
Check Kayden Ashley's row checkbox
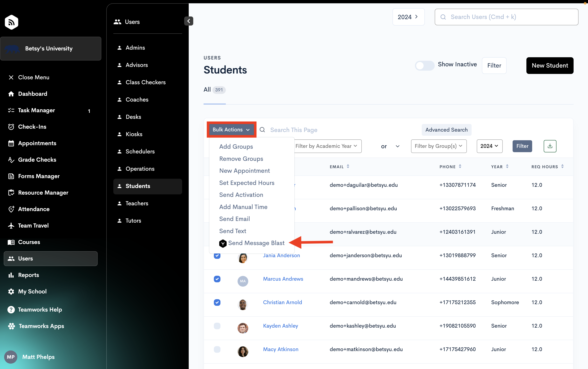click(x=217, y=326)
